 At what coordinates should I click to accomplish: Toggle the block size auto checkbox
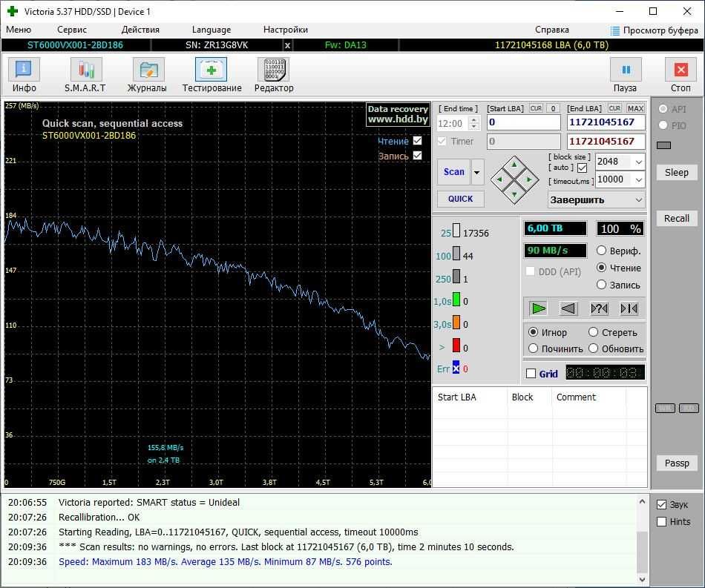583,168
